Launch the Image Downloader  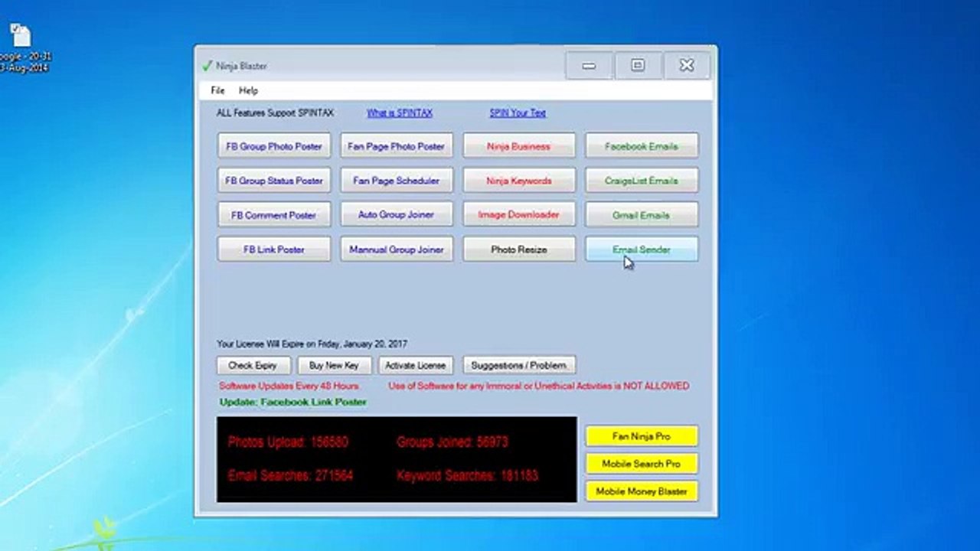click(519, 215)
